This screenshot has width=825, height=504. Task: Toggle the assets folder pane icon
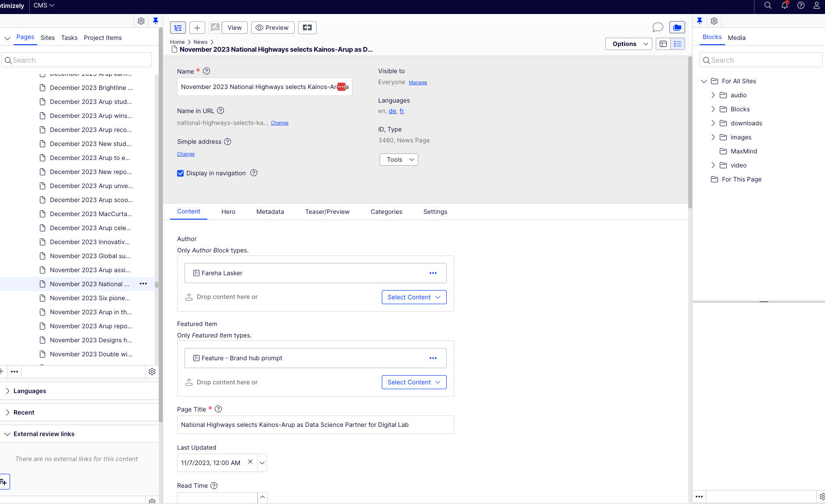click(677, 28)
